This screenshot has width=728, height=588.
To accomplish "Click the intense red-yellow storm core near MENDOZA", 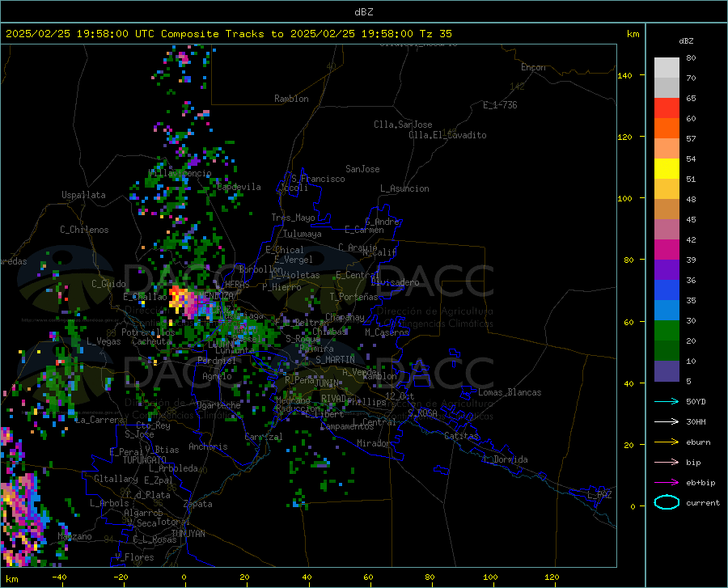I will pos(178,296).
